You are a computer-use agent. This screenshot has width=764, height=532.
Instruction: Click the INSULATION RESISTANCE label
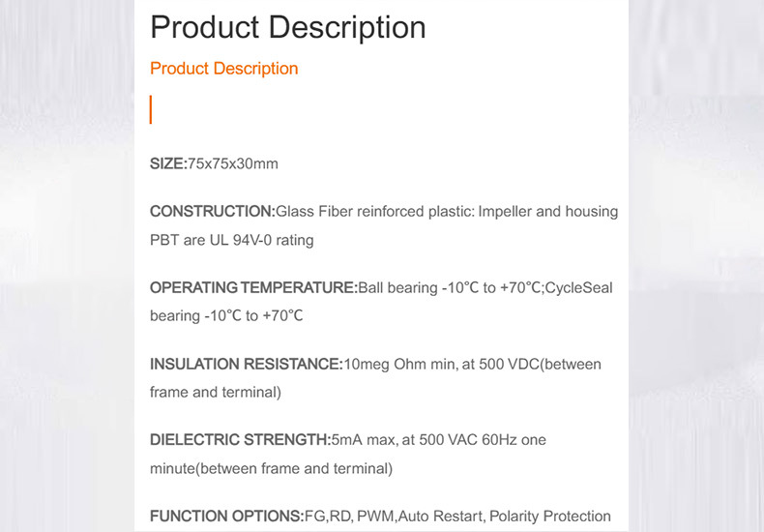tap(246, 364)
